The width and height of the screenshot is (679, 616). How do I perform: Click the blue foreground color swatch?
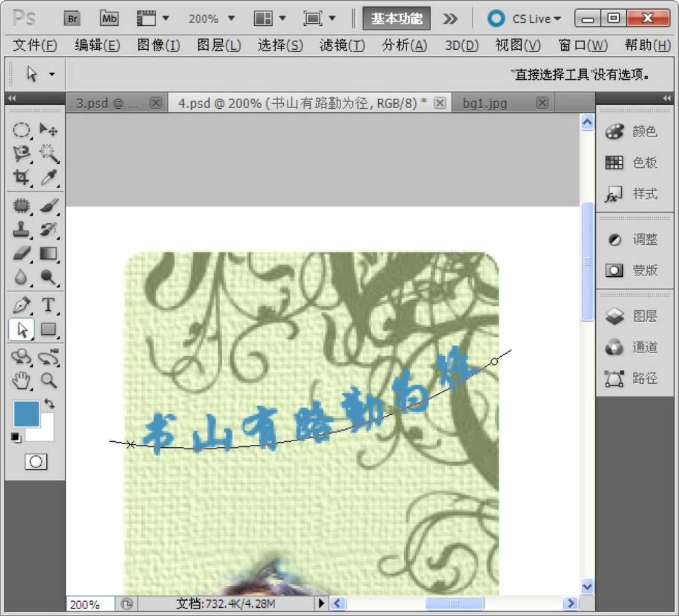(x=26, y=414)
